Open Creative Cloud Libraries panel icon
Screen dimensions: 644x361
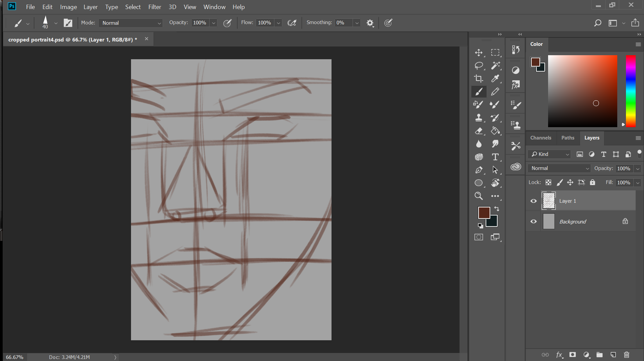(x=516, y=166)
